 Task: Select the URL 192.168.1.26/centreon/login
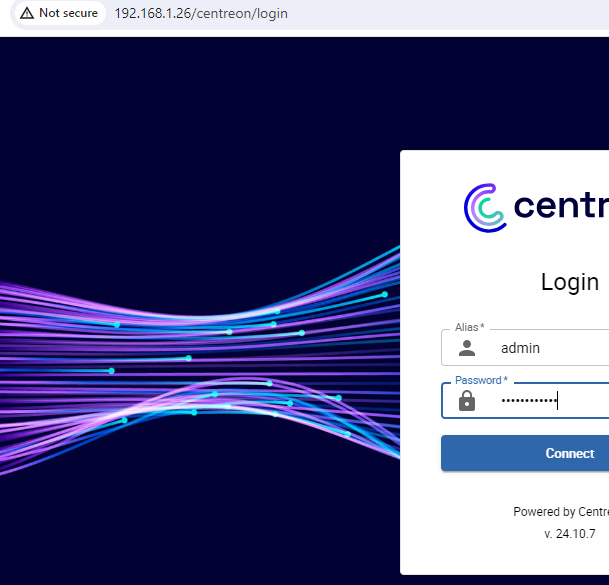[201, 14]
